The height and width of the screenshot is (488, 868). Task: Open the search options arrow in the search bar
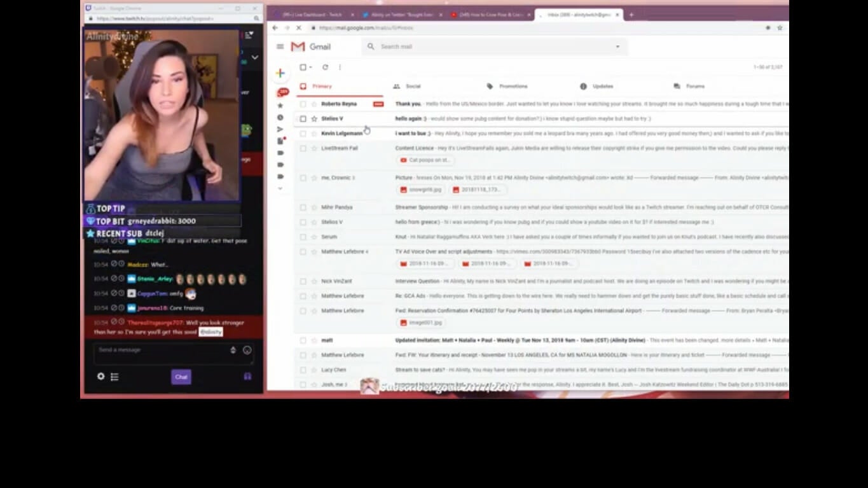point(617,46)
